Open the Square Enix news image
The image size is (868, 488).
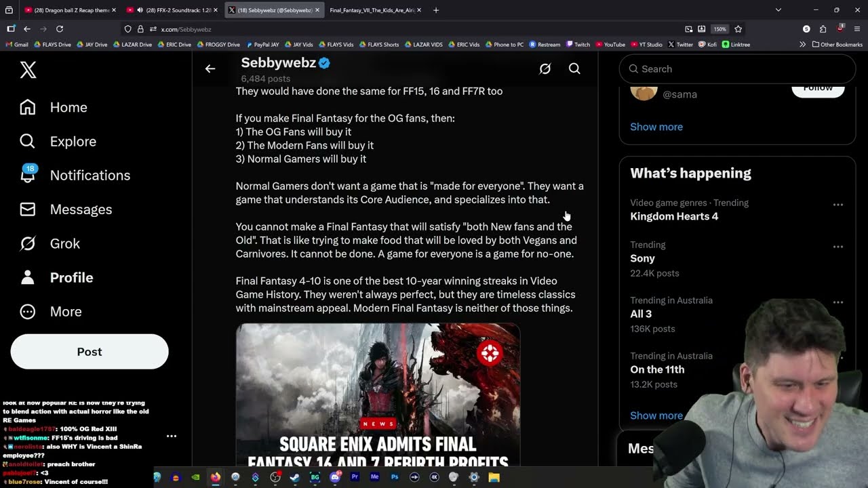(x=378, y=394)
